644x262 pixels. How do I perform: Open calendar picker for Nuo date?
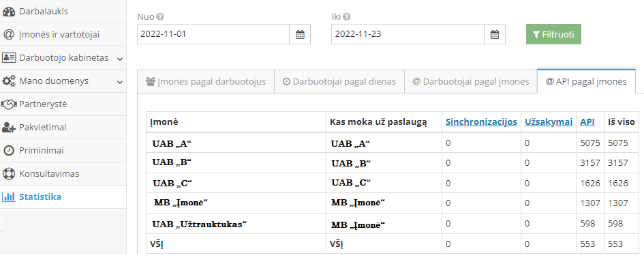[301, 35]
